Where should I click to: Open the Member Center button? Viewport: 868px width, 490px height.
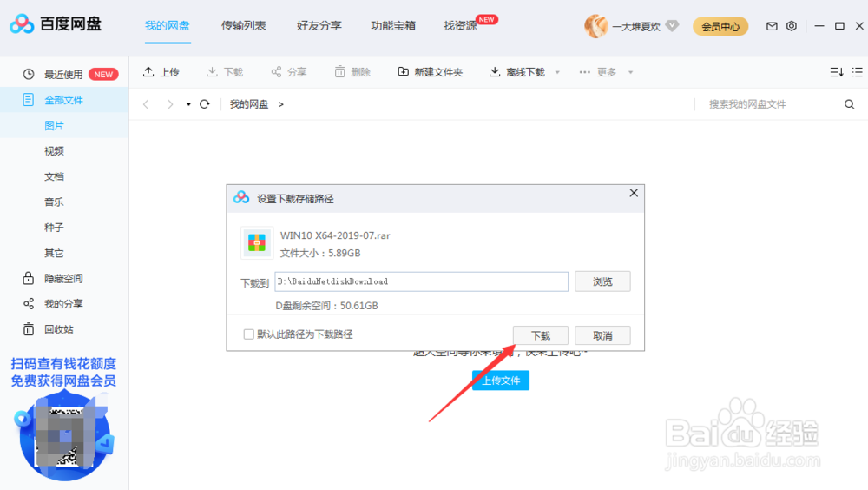point(720,26)
